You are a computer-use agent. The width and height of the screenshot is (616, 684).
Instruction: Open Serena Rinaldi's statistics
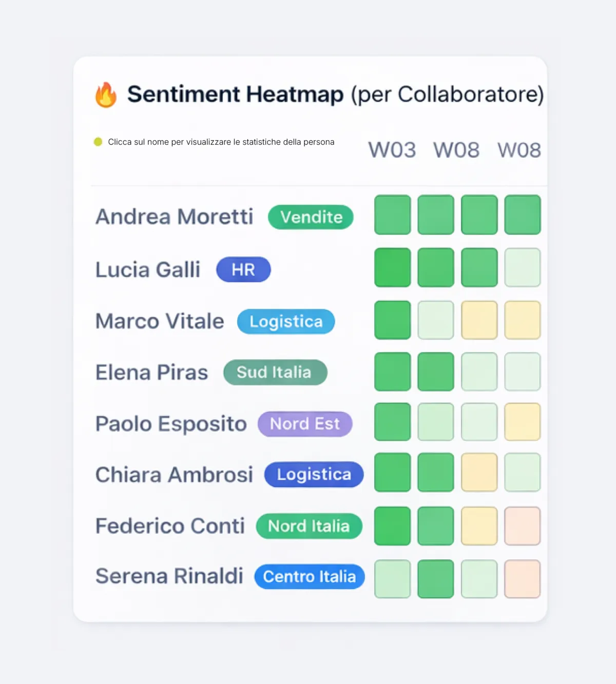[x=169, y=576]
